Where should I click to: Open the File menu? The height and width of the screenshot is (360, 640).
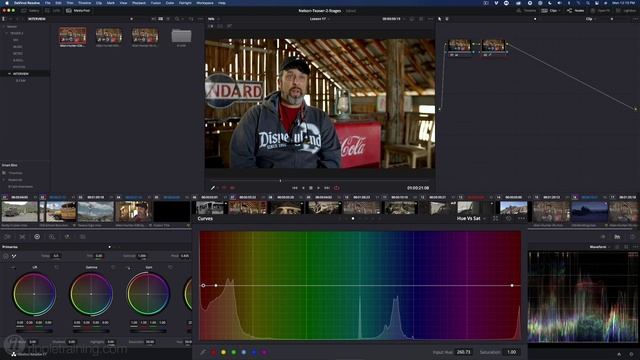tap(48, 3)
